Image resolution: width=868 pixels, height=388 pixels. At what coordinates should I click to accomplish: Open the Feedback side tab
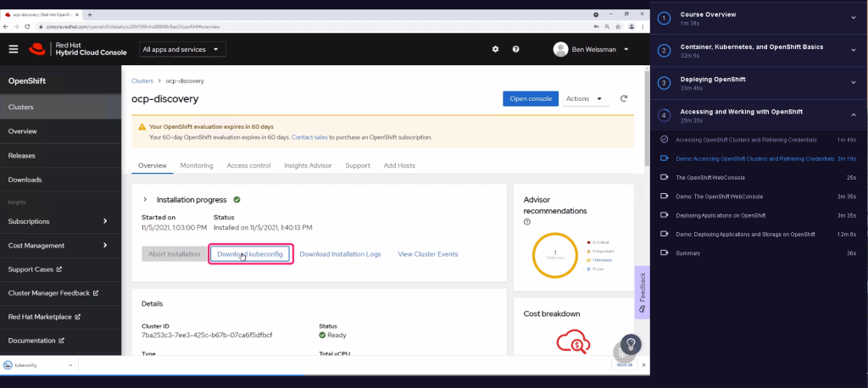click(643, 292)
